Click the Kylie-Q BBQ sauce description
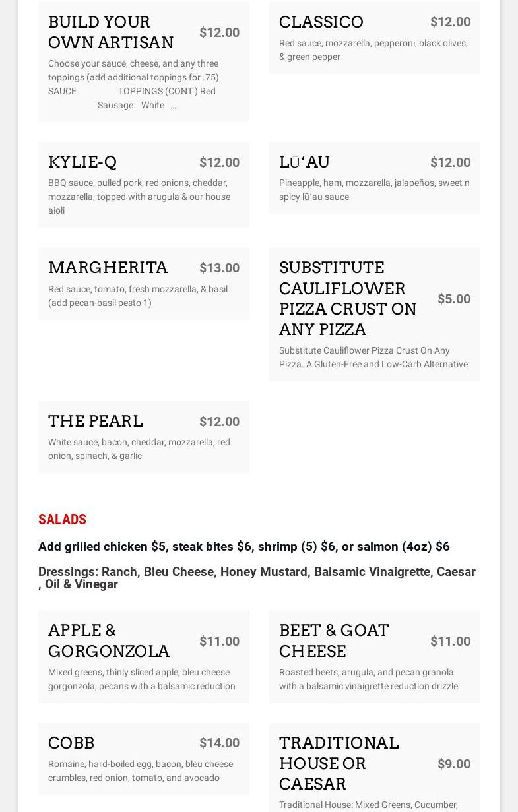The height and width of the screenshot is (812, 518). [x=139, y=197]
